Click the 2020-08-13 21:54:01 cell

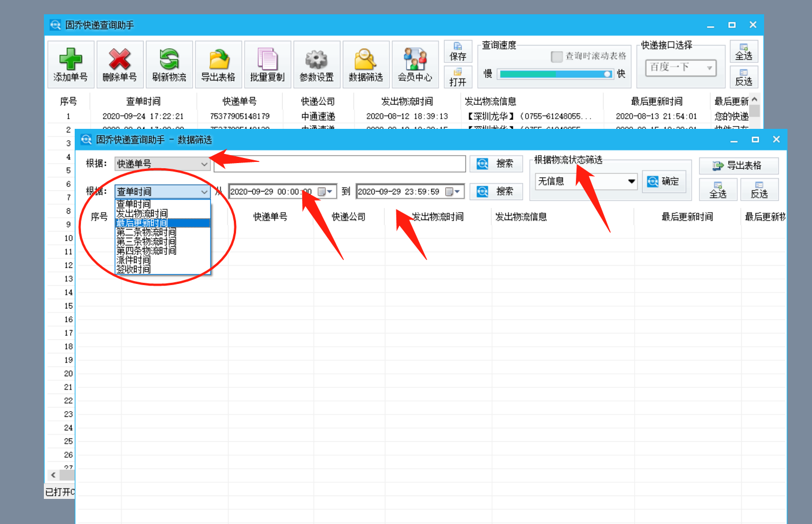pyautogui.click(x=656, y=116)
